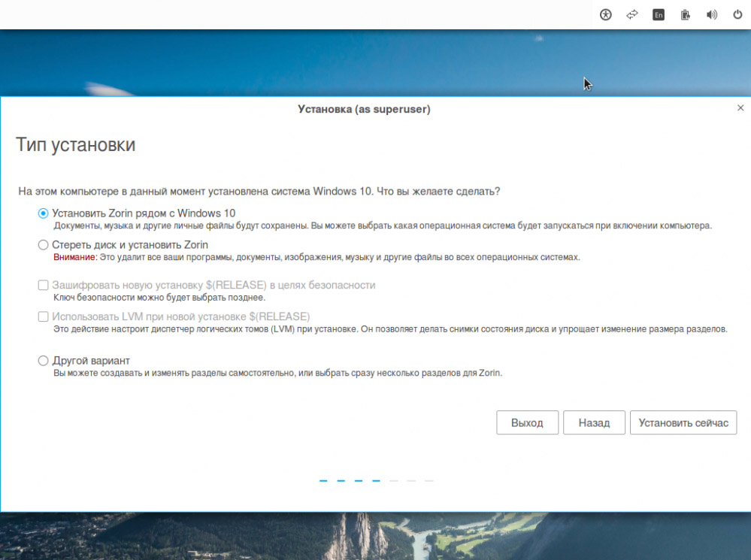Click the battery status icon
751x560 pixels.
pyautogui.click(x=686, y=15)
